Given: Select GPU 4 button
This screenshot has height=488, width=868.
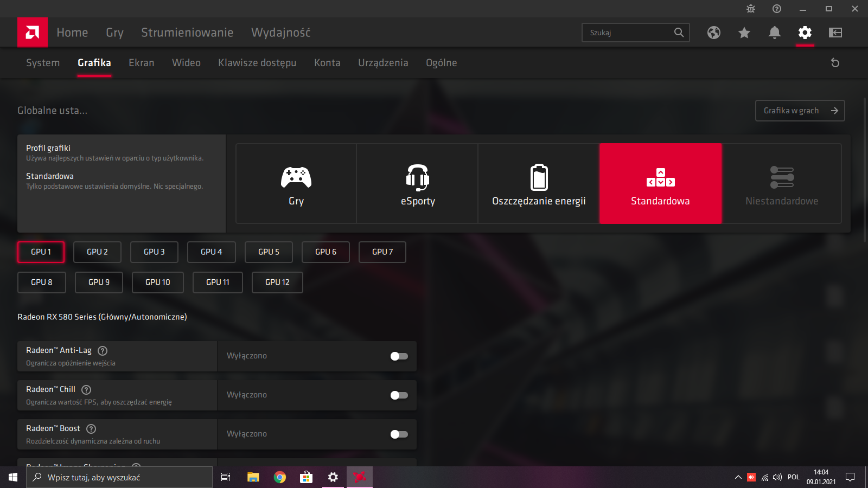Looking at the screenshot, I should [x=212, y=252].
